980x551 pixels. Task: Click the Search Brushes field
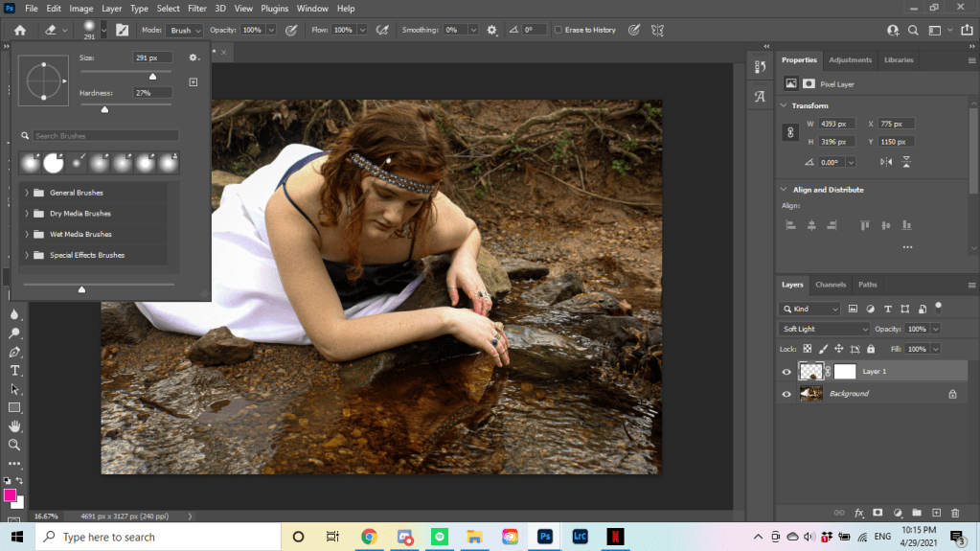[105, 136]
